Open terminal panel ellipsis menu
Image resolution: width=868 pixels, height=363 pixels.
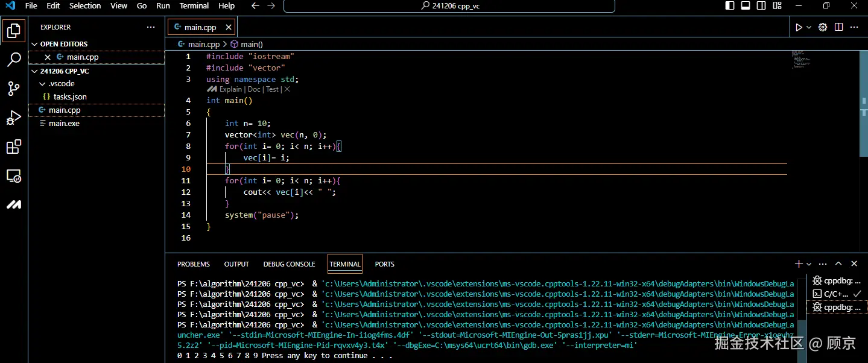pyautogui.click(x=823, y=264)
